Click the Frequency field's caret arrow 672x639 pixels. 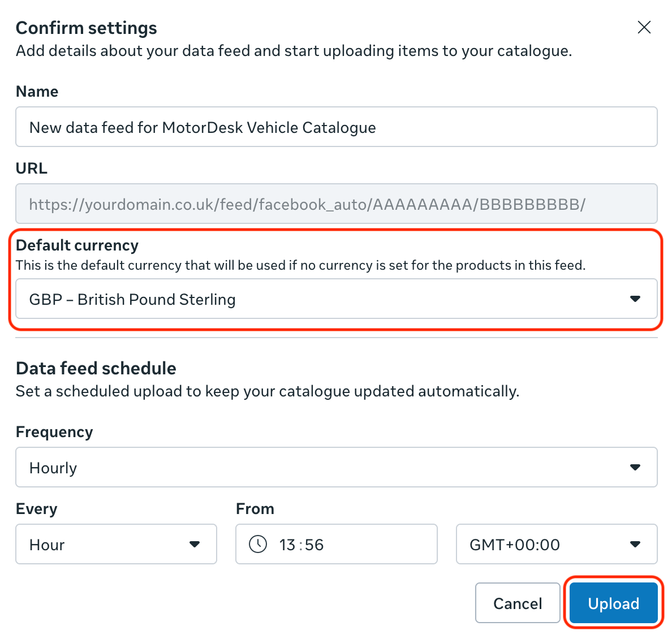(635, 467)
